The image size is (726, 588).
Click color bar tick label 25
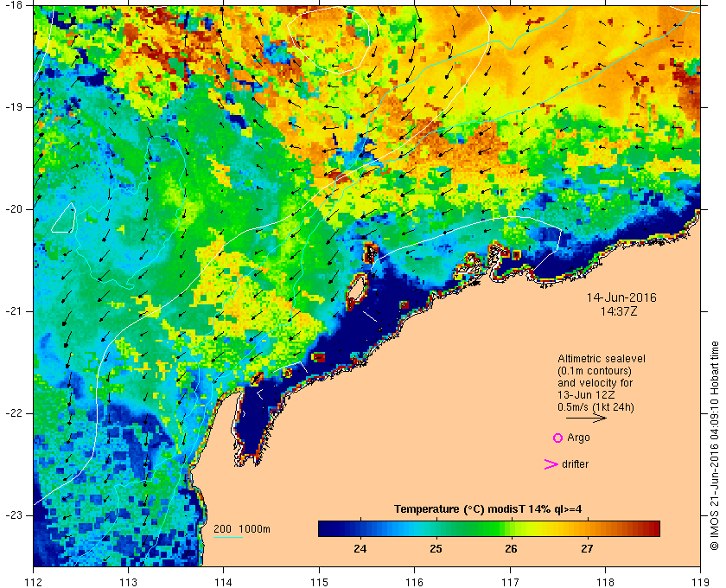pos(436,549)
